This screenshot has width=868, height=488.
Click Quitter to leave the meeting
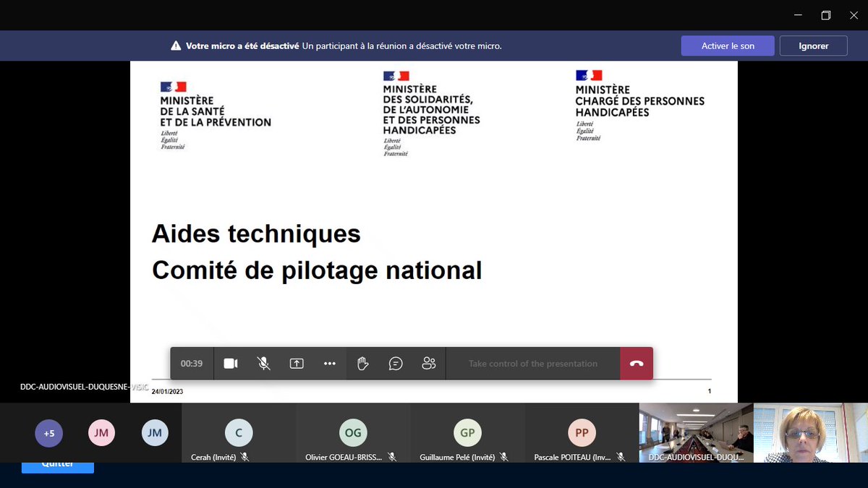pos(57,466)
